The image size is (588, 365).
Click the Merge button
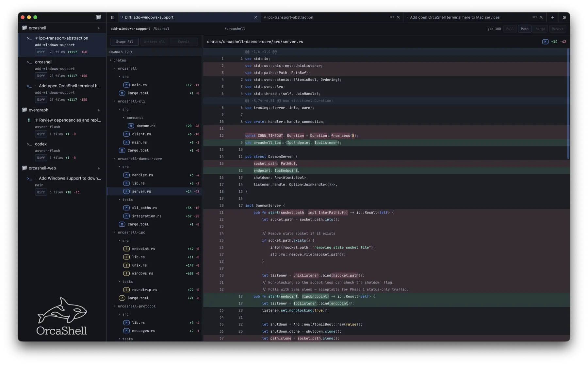(x=540, y=29)
